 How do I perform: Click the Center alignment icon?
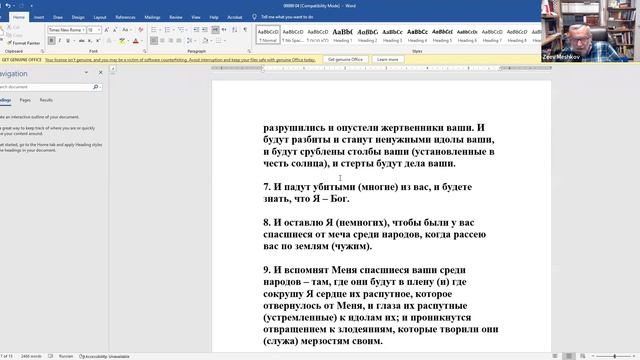coord(162,41)
